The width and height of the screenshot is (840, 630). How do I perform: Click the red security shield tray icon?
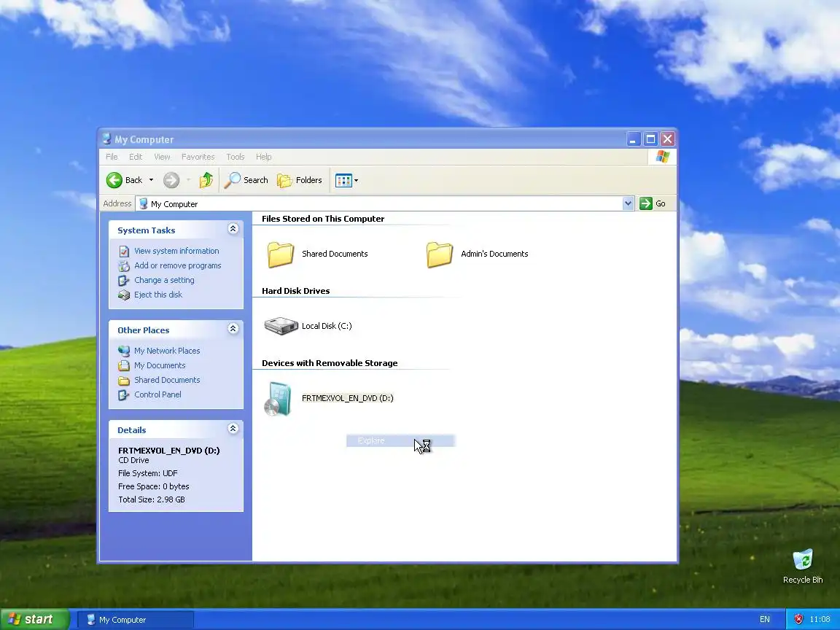(x=798, y=619)
